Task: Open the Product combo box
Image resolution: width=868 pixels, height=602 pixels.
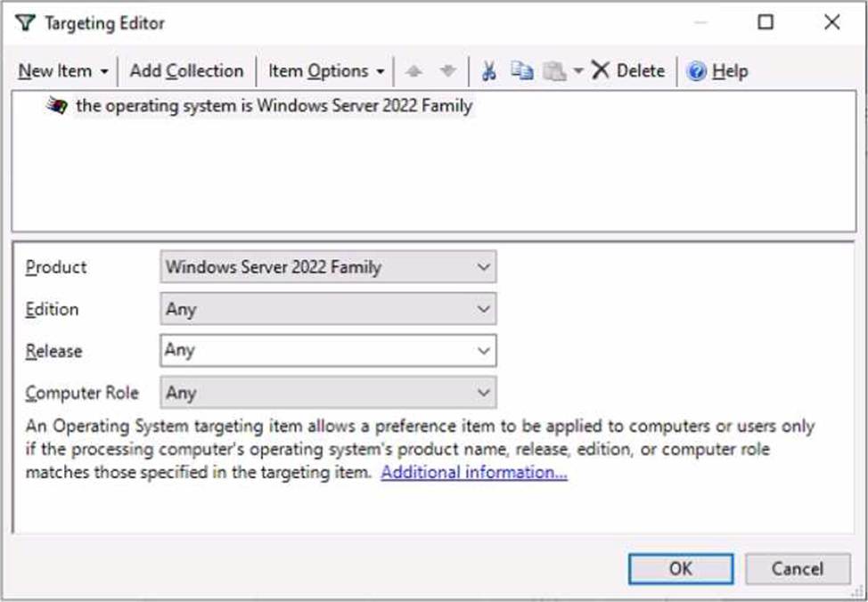Action: pos(328,267)
